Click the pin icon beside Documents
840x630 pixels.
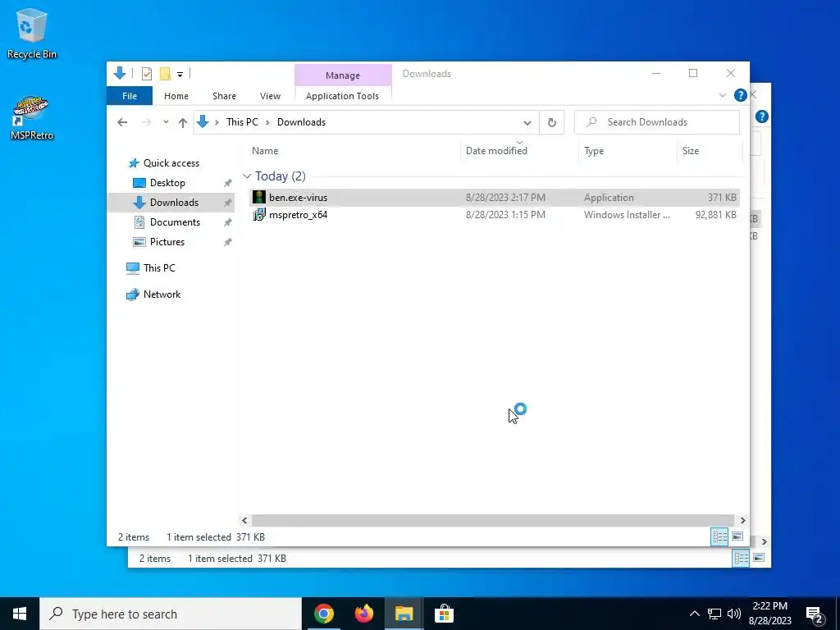[228, 222]
